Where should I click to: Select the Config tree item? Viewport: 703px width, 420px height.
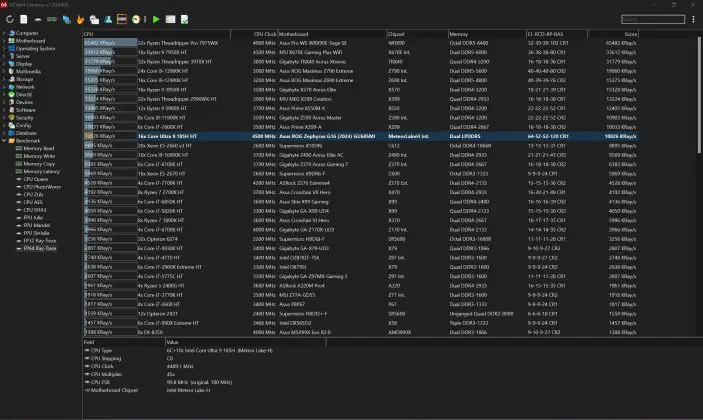click(x=23, y=126)
